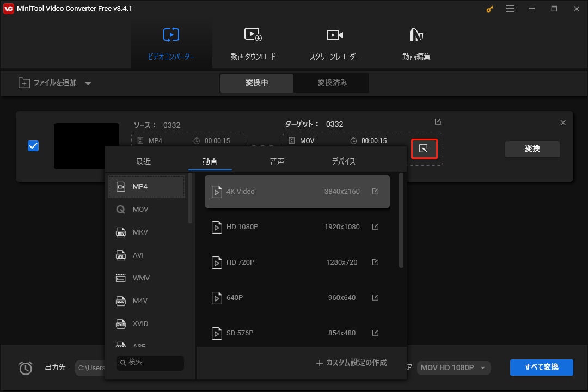Expand the ファイルを追加 dropdown arrow
Screen dimensions: 588x392
coord(88,83)
